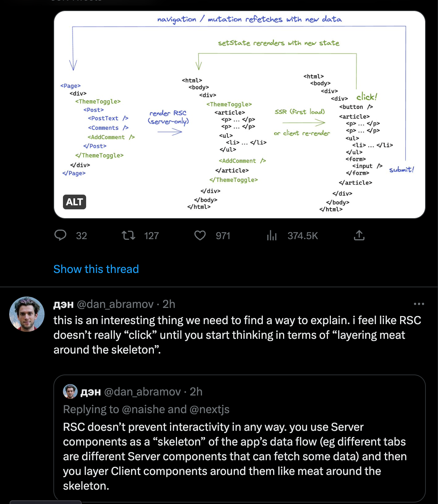Click the retweet arrows icon
Screen dimensions: 438x504
tap(128, 235)
